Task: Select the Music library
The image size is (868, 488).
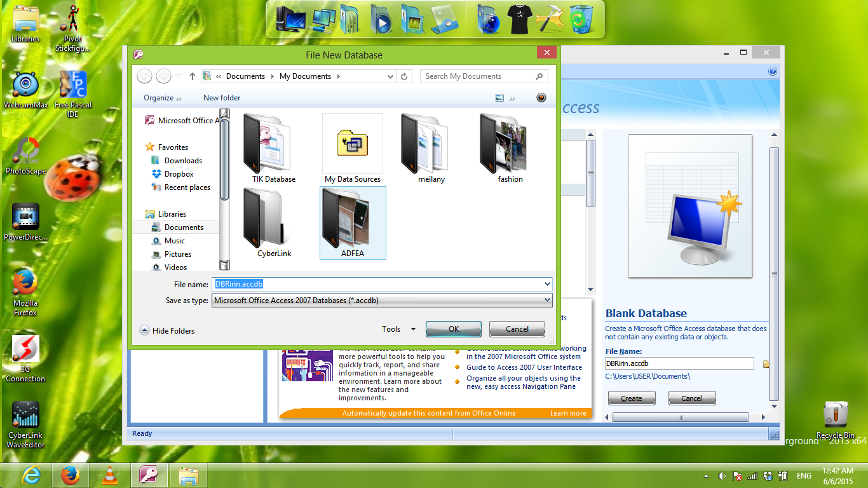Action: (169, 241)
